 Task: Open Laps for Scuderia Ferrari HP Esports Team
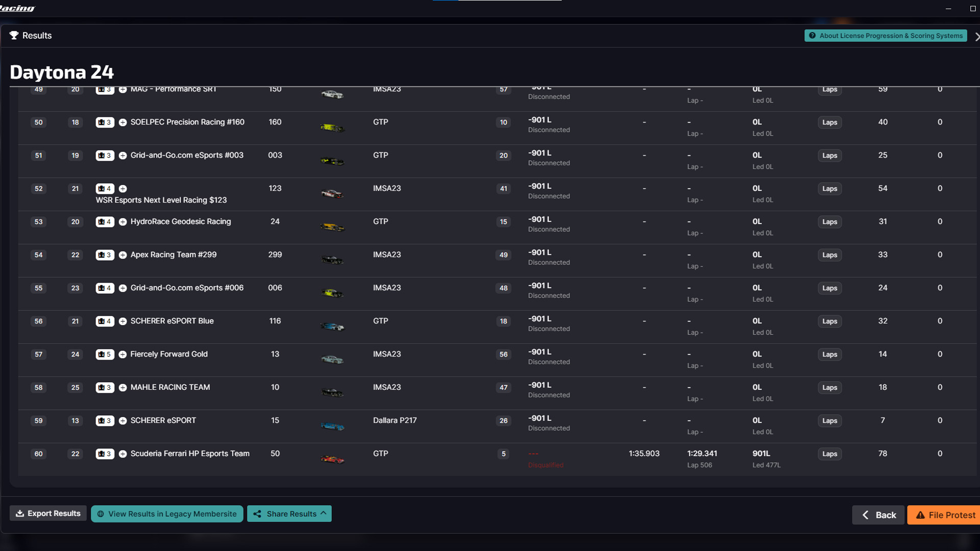point(829,454)
